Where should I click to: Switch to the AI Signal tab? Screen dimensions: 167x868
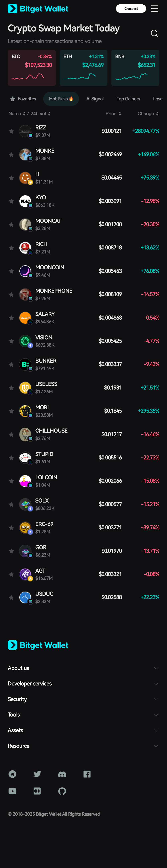click(x=95, y=99)
